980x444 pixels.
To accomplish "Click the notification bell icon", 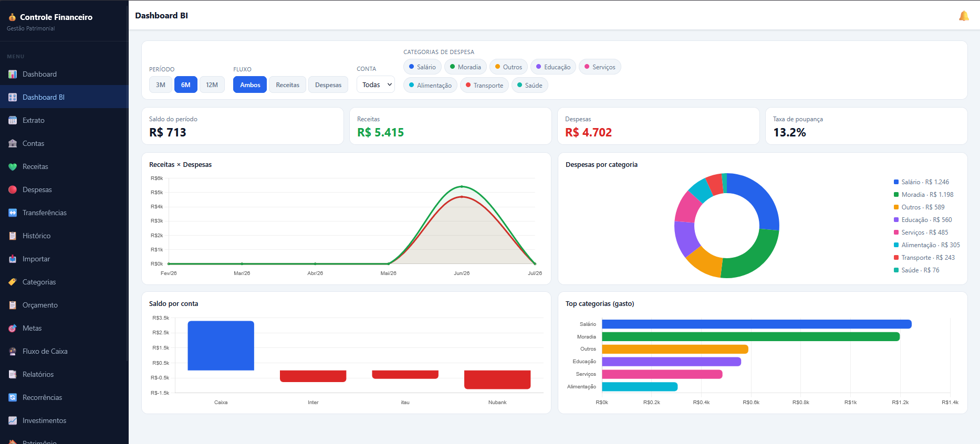I will (964, 16).
